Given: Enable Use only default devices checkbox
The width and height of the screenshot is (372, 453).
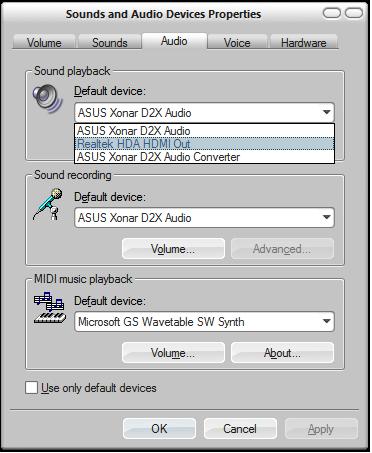Looking at the screenshot, I should (31, 388).
